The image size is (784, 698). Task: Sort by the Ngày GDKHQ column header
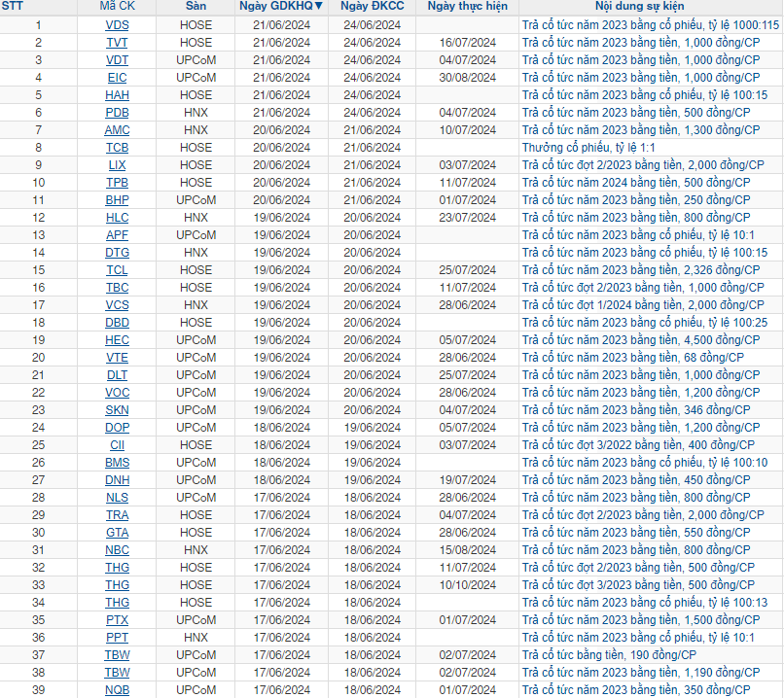point(281,6)
